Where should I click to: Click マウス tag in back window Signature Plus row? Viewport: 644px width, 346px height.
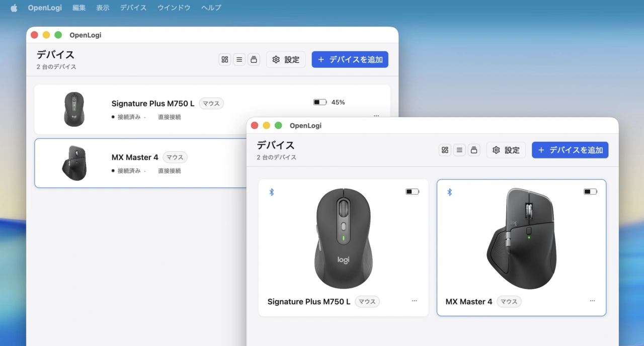pyautogui.click(x=211, y=104)
